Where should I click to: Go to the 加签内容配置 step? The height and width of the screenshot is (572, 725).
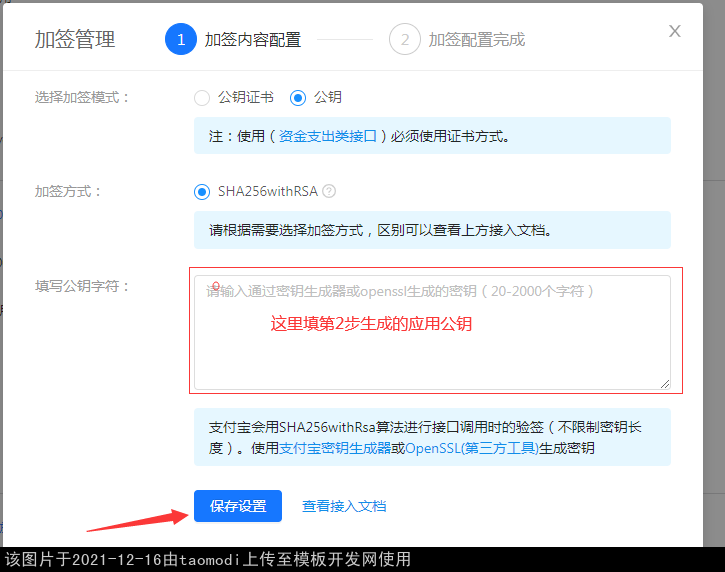pos(252,40)
